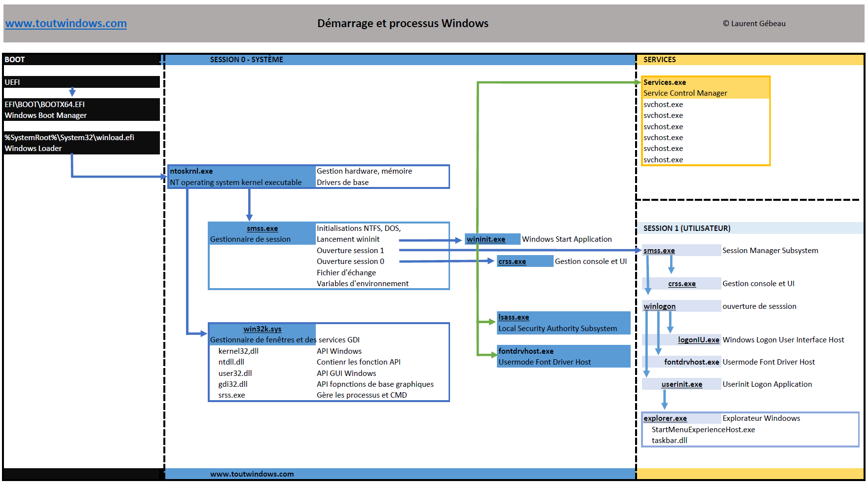
Task: Select the winload.efi Windows Loader entry
Action: tap(68, 143)
